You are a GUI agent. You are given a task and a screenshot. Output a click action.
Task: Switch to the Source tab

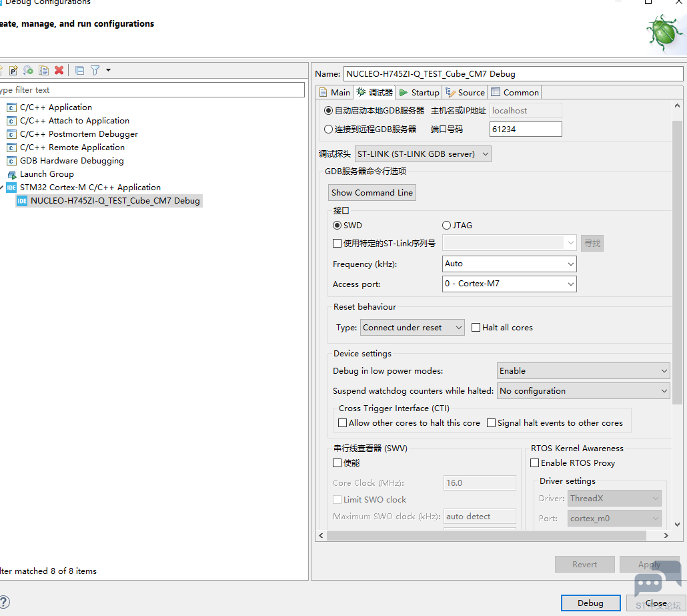pos(466,93)
